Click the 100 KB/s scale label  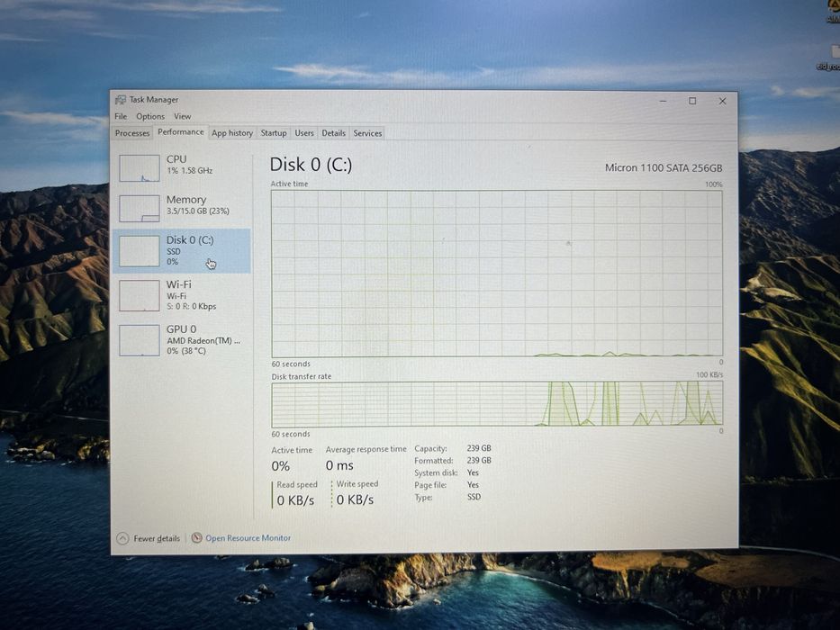click(x=709, y=375)
